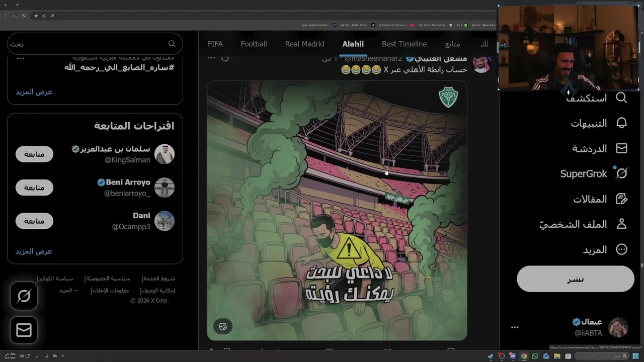Viewport: 644px width, 362px height.
Task: Open tweet three-dots options menu
Action: point(211,57)
